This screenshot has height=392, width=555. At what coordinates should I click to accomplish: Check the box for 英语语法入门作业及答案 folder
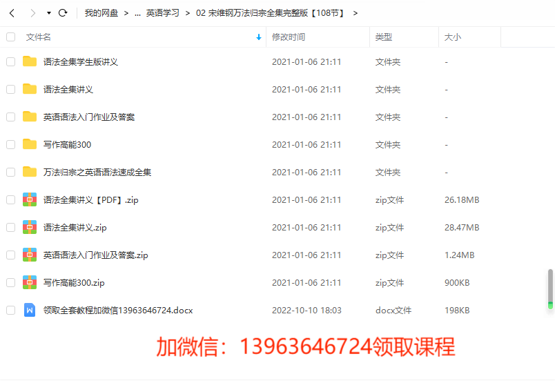pos(10,117)
